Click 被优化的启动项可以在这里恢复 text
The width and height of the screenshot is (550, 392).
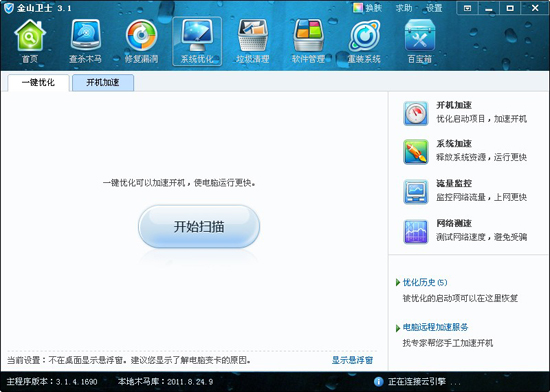[x=460, y=298]
